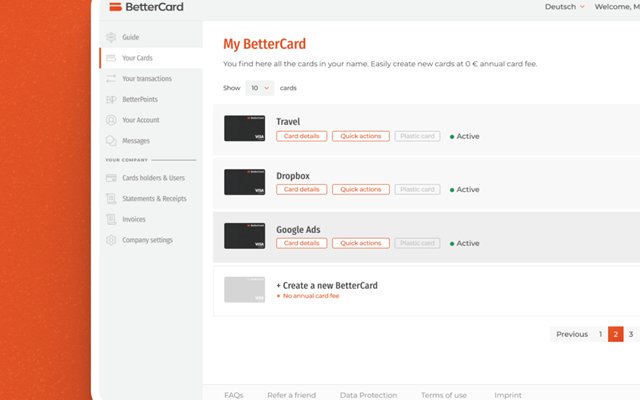The height and width of the screenshot is (400, 640).
Task: Go to page 1
Action: pos(600,334)
